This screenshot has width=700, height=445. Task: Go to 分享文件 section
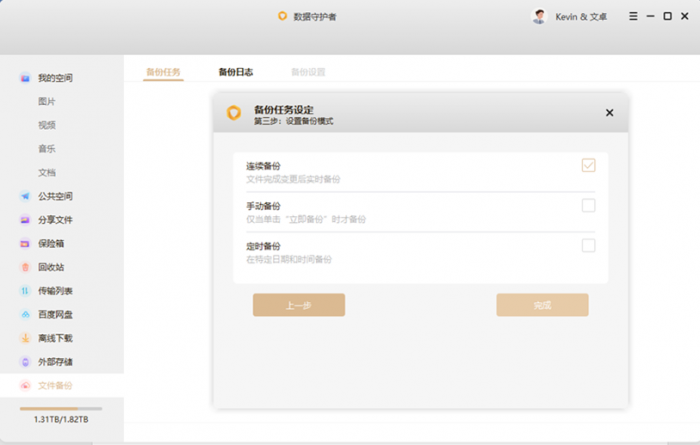tap(54, 220)
